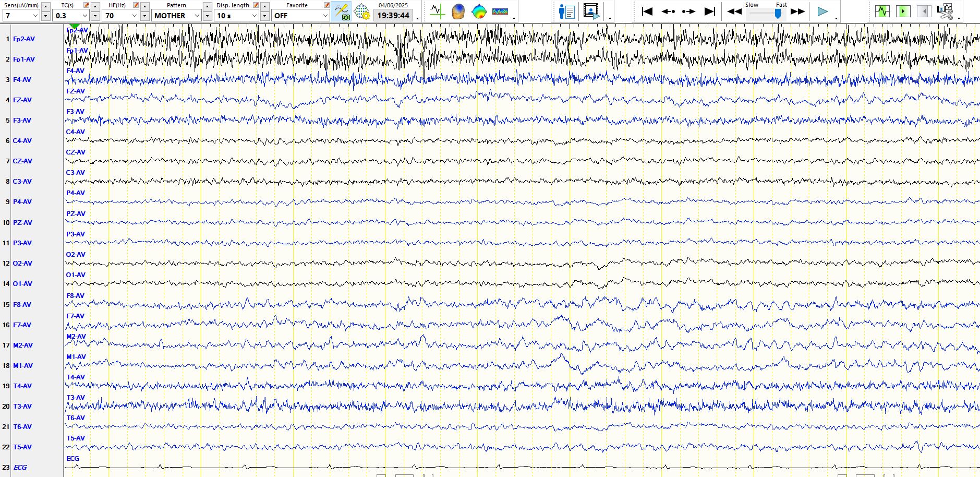The height and width of the screenshot is (477, 980).
Task: Select the F4-AV channel label
Action: [22, 80]
